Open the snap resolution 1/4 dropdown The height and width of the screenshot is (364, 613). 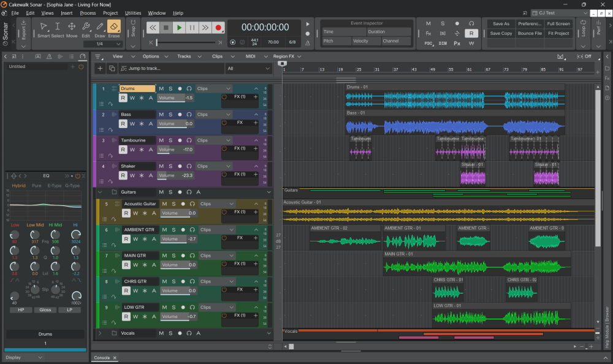[104, 44]
